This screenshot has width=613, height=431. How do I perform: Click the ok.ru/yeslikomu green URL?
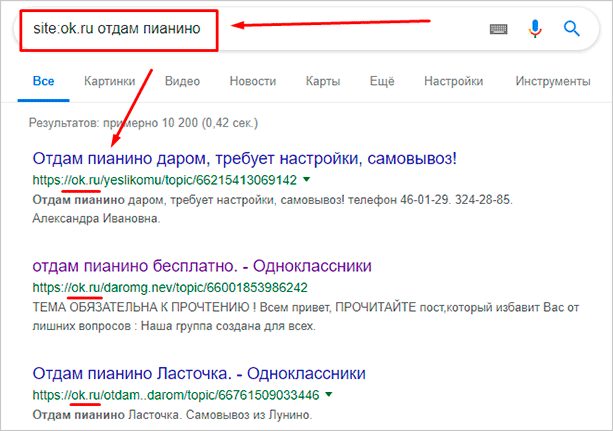point(165,181)
